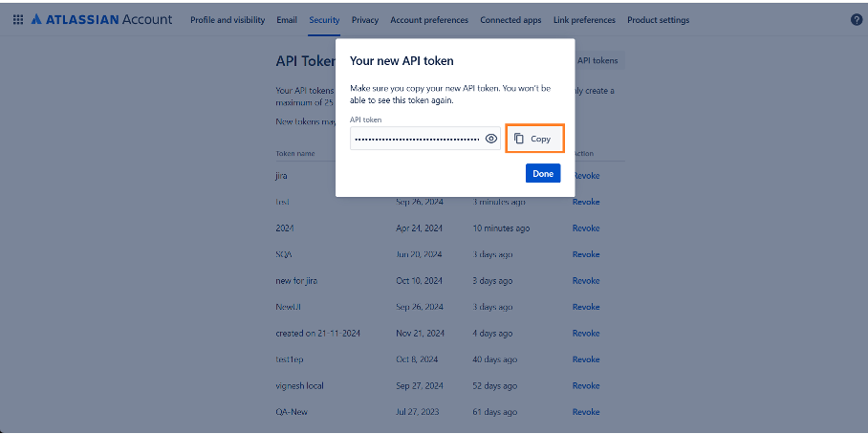The height and width of the screenshot is (434, 868).
Task: Switch to the Email tab
Action: click(x=287, y=20)
